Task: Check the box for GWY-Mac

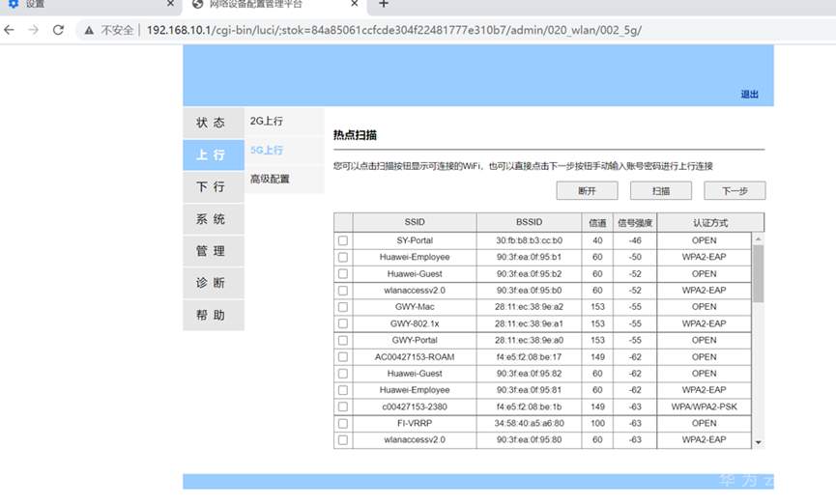Action: pos(343,307)
